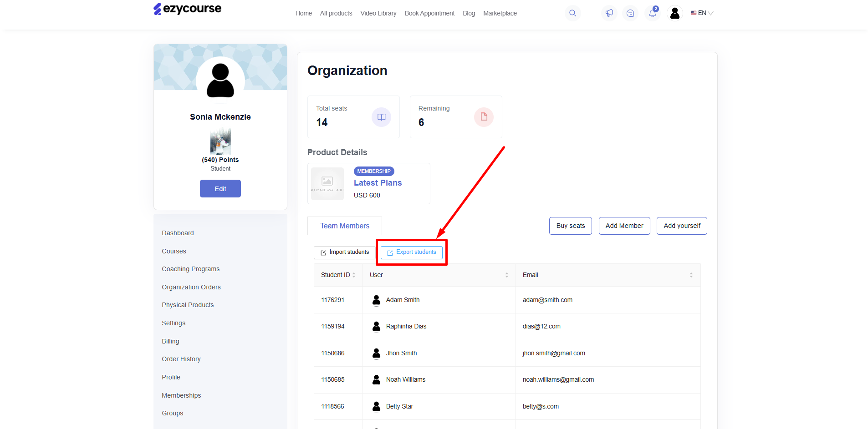Viewport: 868px width, 429px height.
Task: Go to Home in top navigation
Action: tap(304, 13)
